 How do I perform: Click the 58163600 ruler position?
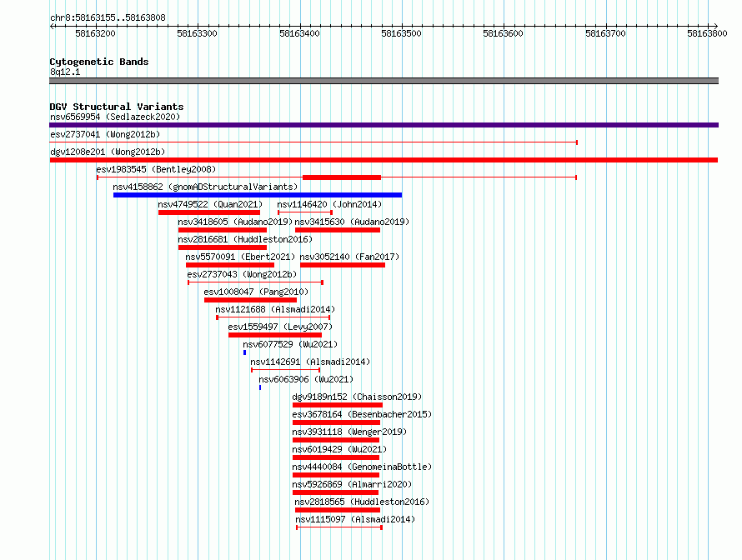503,33
